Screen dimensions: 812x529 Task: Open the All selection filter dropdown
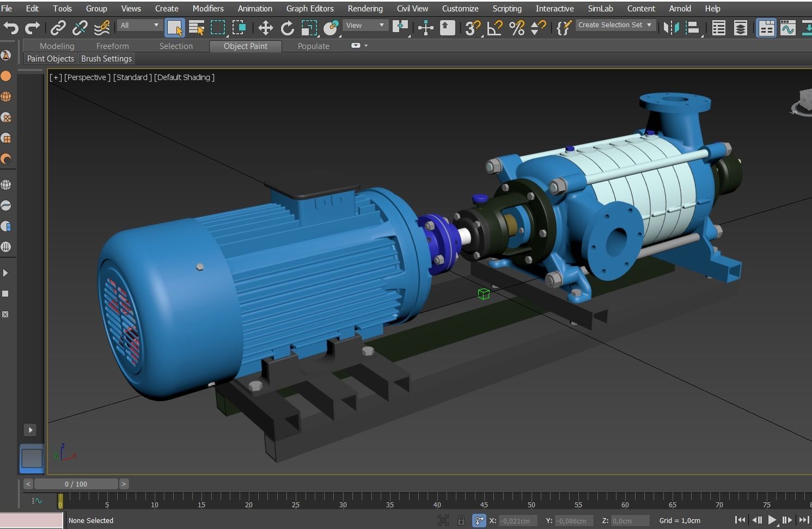tap(139, 26)
